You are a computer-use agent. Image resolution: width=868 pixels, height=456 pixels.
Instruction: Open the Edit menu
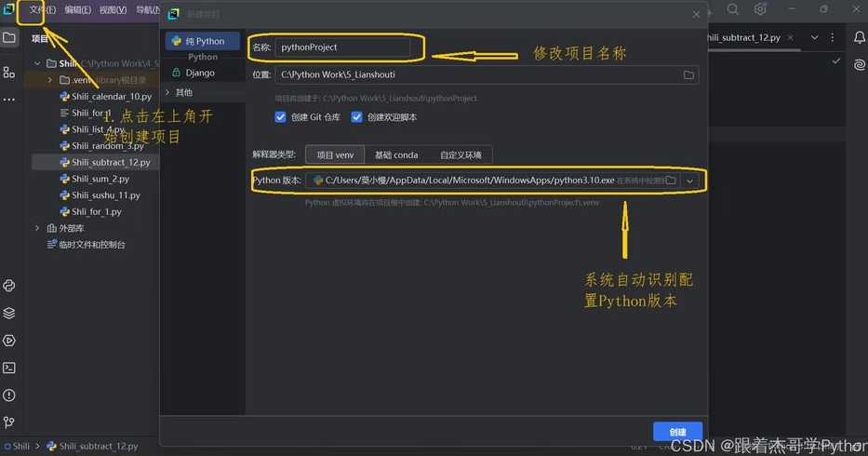77,10
